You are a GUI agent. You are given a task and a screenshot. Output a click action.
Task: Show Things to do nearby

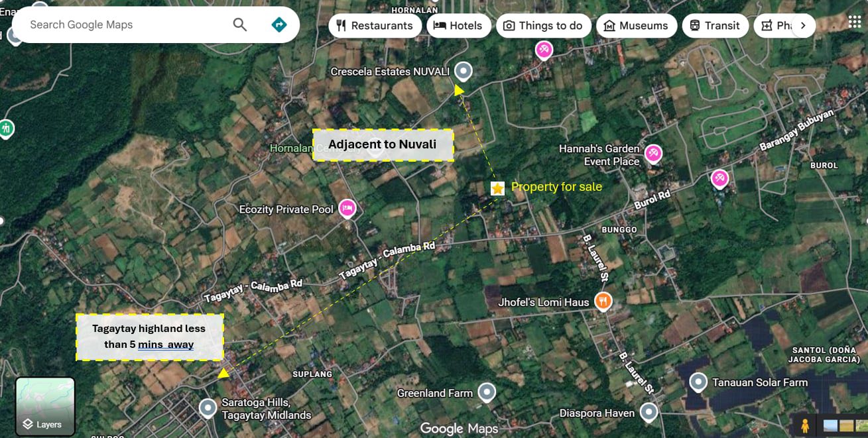(x=543, y=26)
